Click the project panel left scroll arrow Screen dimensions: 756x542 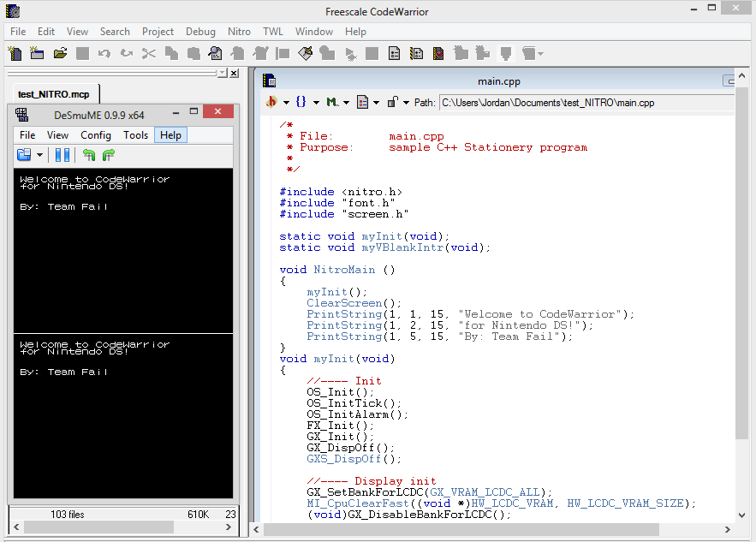(16, 527)
